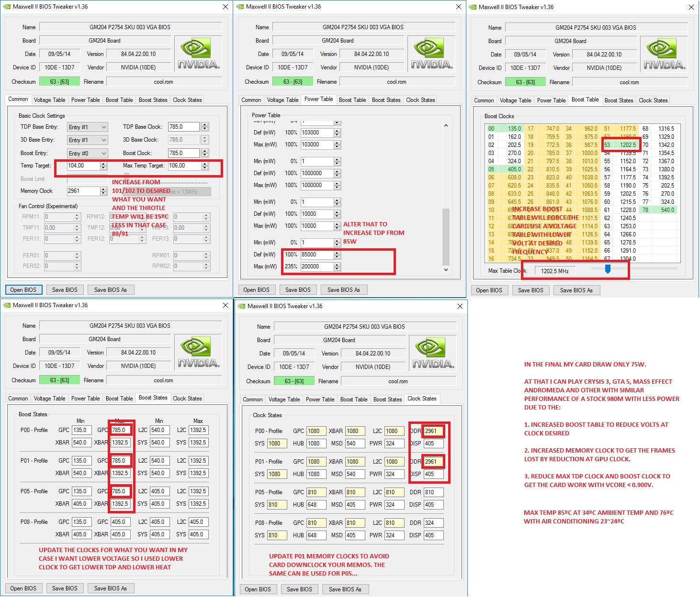Click the Memory Clock spinner arrows
The width and height of the screenshot is (700, 599).
(103, 191)
